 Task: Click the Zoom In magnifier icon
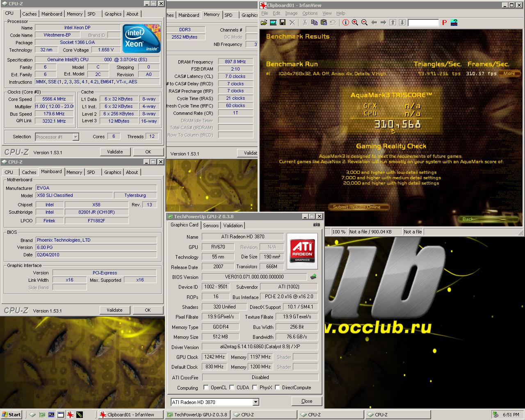[x=355, y=23]
